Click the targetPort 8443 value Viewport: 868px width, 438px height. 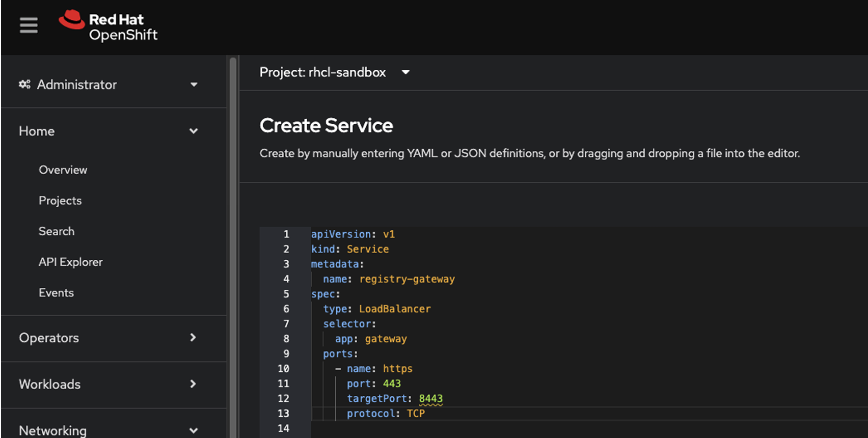(x=431, y=399)
